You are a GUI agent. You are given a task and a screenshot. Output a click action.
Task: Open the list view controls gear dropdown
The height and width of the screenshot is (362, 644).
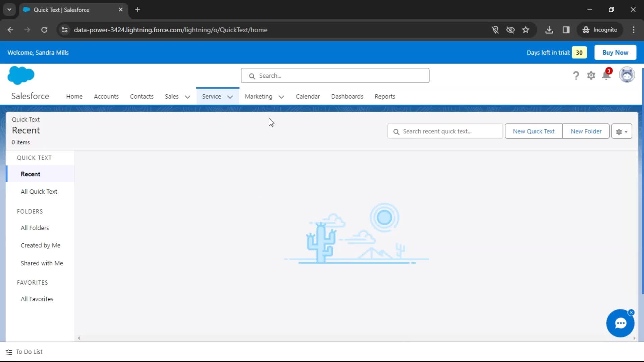[x=622, y=131]
